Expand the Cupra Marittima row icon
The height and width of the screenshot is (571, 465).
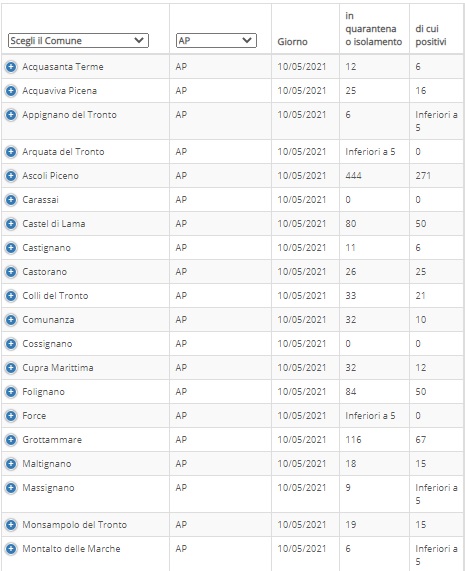[x=11, y=367]
